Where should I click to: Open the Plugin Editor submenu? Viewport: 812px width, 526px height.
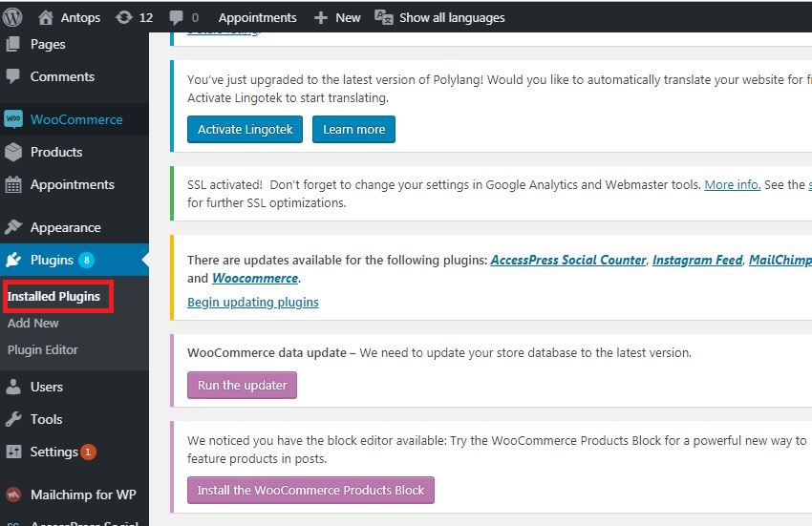pos(42,350)
